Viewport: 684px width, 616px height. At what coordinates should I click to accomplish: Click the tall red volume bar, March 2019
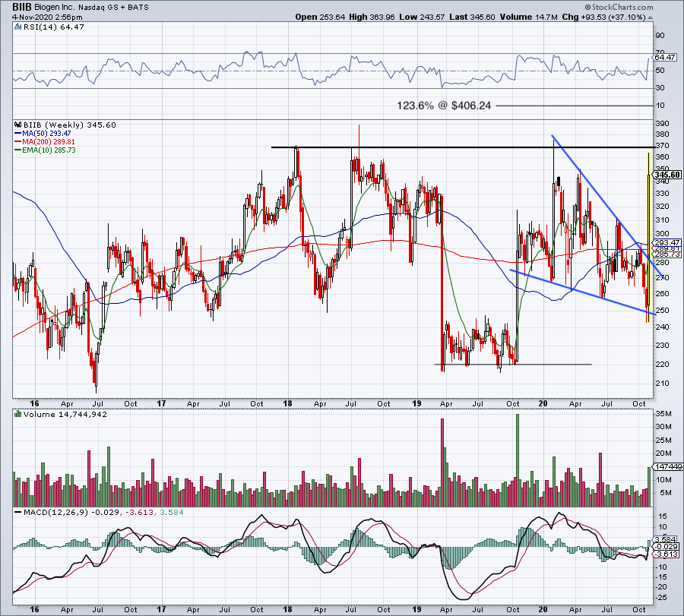pos(442,463)
